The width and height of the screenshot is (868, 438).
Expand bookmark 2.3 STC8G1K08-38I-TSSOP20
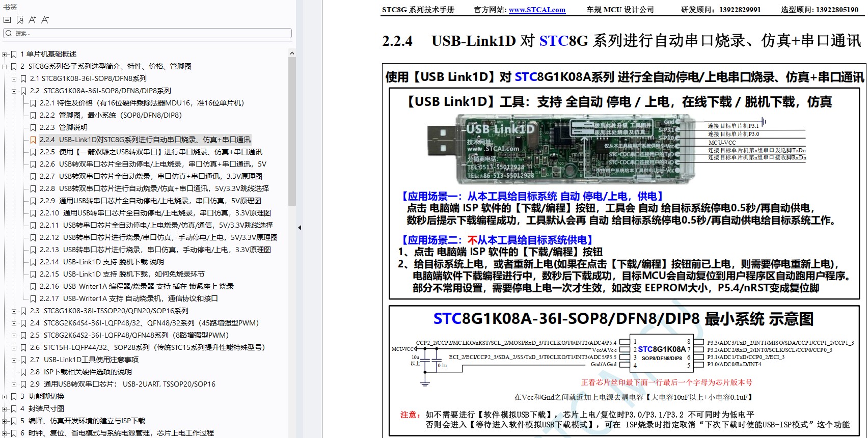click(x=14, y=311)
